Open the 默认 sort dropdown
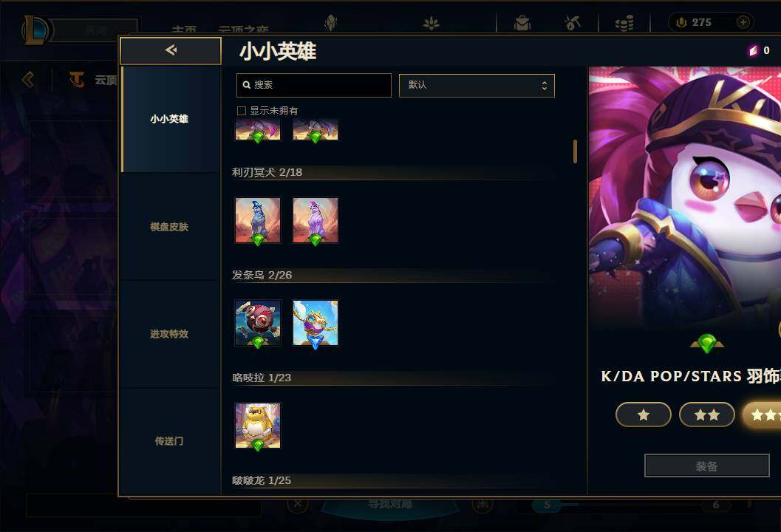Screen dimensions: 781x532 (x=477, y=85)
